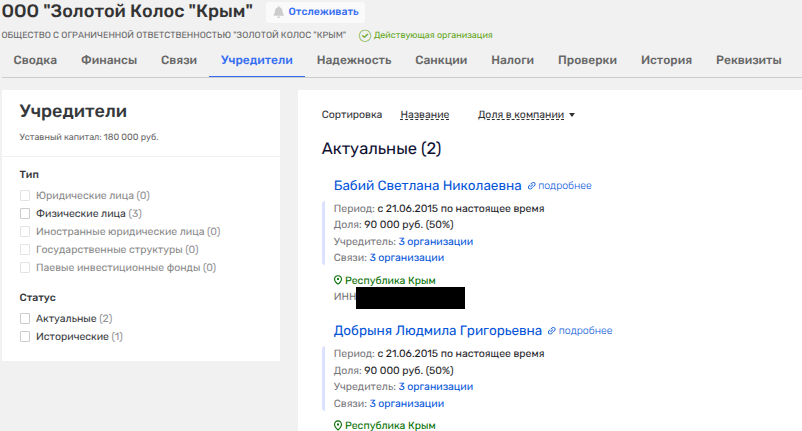Click Связи 3 организации link for Добрыня
This screenshot has height=431, width=802.
click(406, 403)
